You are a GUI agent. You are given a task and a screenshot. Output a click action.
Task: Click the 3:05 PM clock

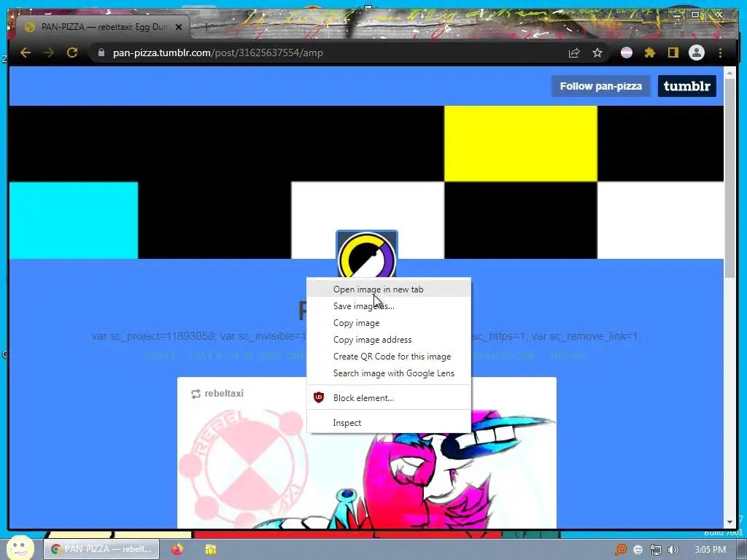coord(710,550)
